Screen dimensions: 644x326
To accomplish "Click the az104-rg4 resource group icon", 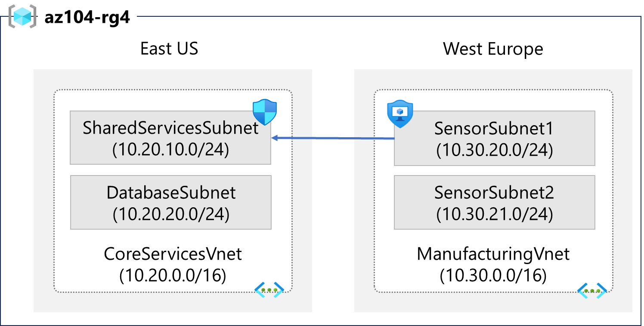I will (22, 17).
